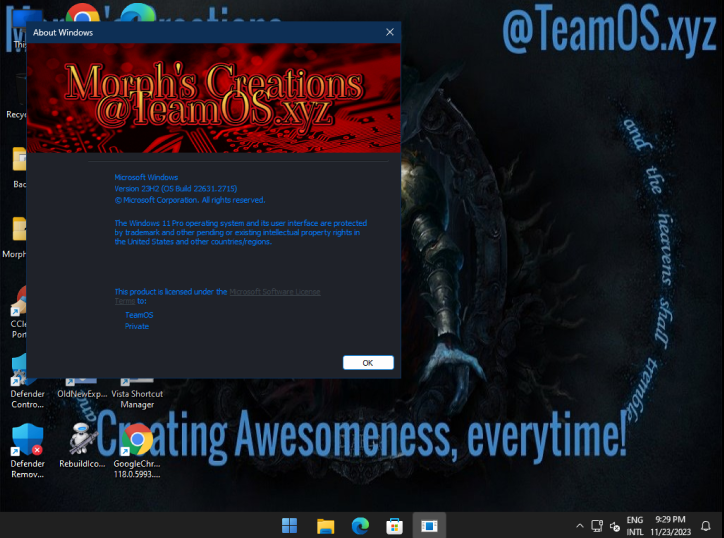This screenshot has height=538, width=724.
Task: Select the Vista Shortcut Manager desktop icon
Action: (137, 393)
